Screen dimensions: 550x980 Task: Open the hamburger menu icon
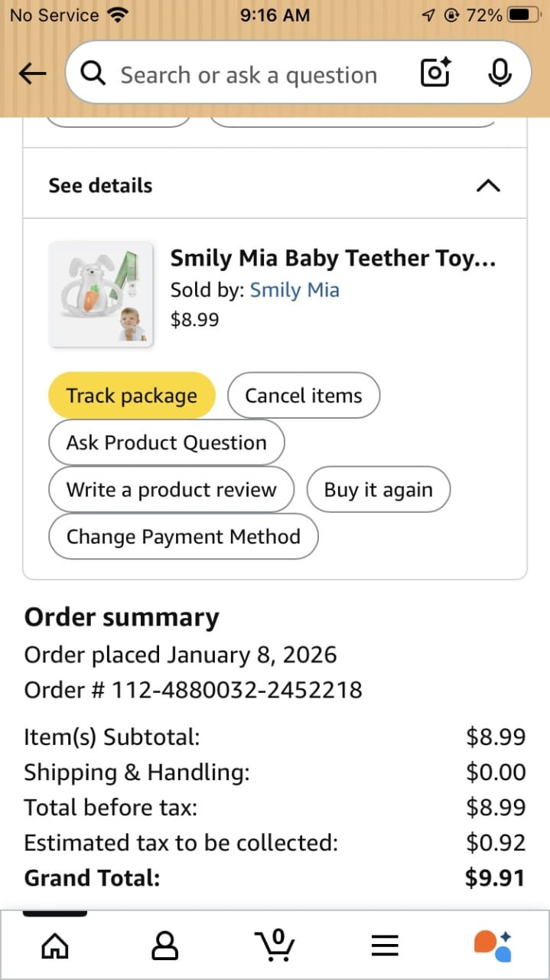[x=385, y=946]
